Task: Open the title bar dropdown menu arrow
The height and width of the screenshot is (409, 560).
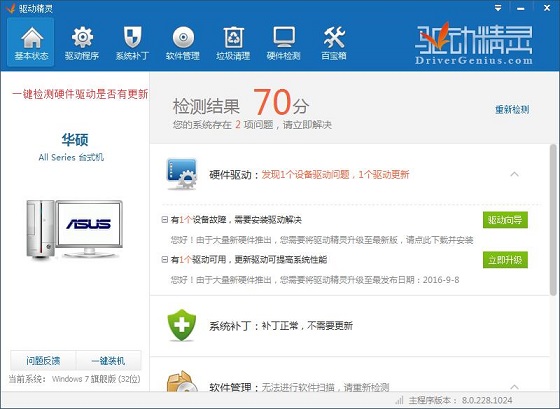Action: [498, 8]
